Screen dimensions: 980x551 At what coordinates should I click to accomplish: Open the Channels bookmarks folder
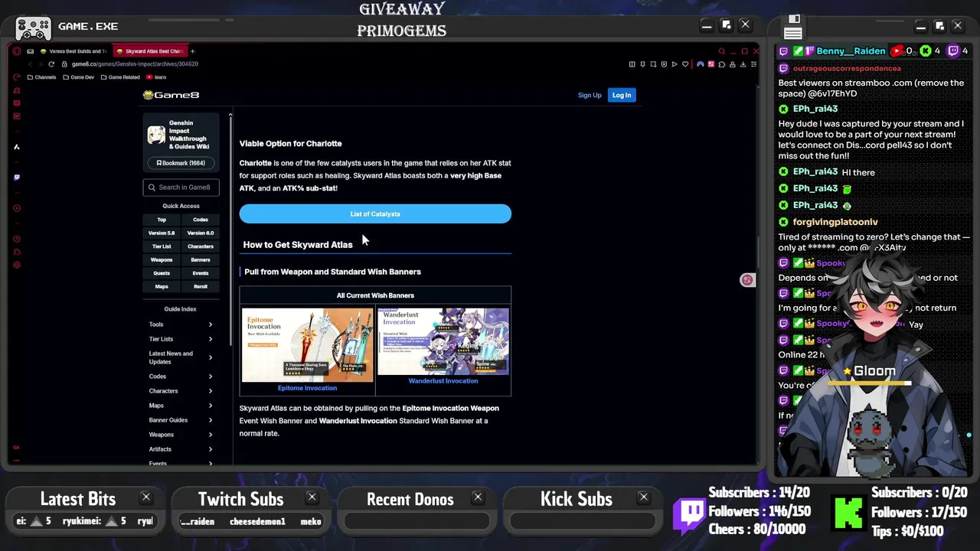41,77
